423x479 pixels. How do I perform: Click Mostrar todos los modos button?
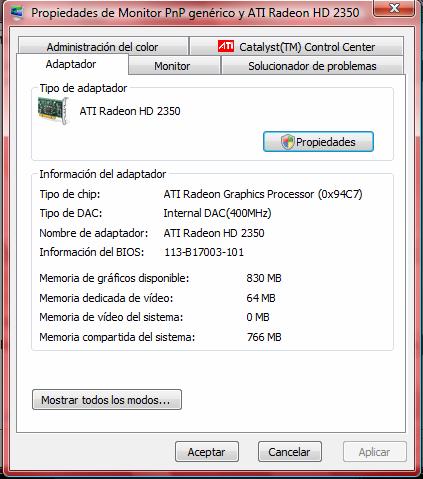pos(107,399)
